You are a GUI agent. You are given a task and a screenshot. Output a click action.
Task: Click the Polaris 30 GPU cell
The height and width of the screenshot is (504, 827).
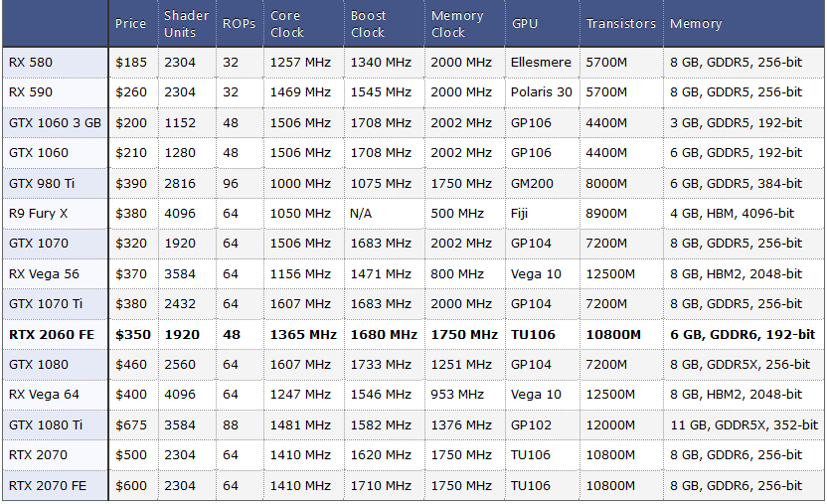pos(542,92)
